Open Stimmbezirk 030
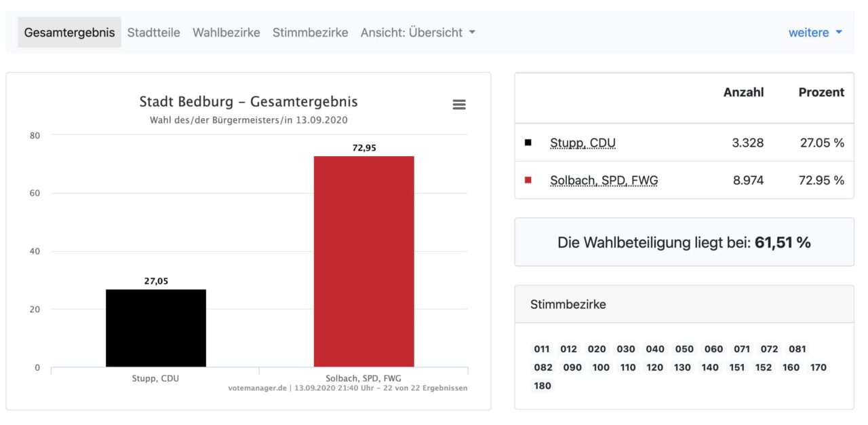Image resolution: width=868 pixels, height=425 pixels. coord(626,349)
